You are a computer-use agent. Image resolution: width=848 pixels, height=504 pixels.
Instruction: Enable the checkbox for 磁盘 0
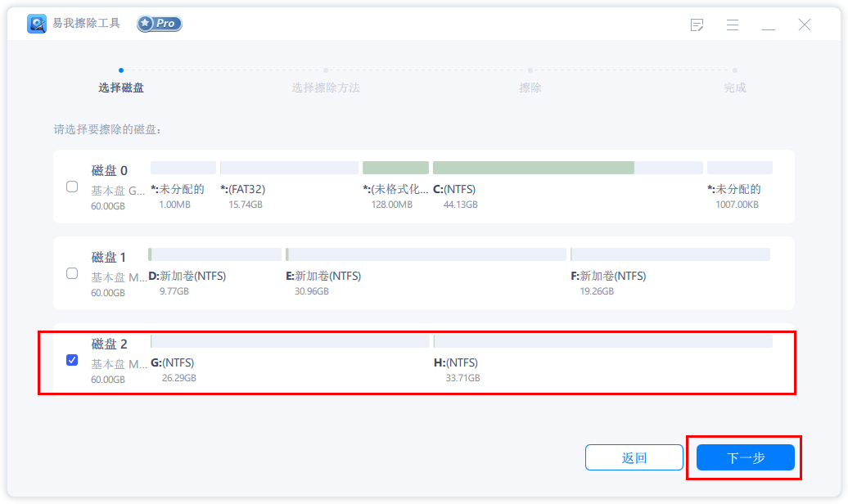point(71,187)
